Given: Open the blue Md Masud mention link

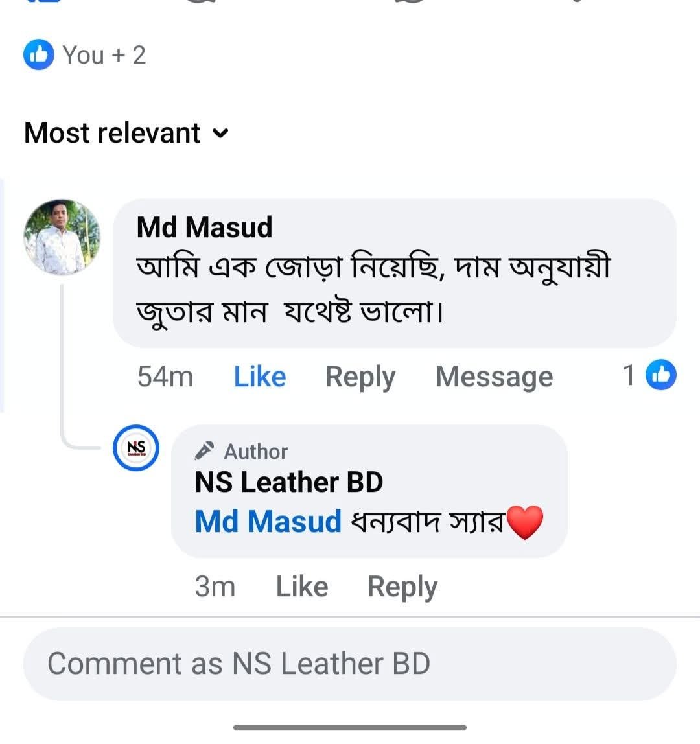Looking at the screenshot, I should click(x=268, y=522).
